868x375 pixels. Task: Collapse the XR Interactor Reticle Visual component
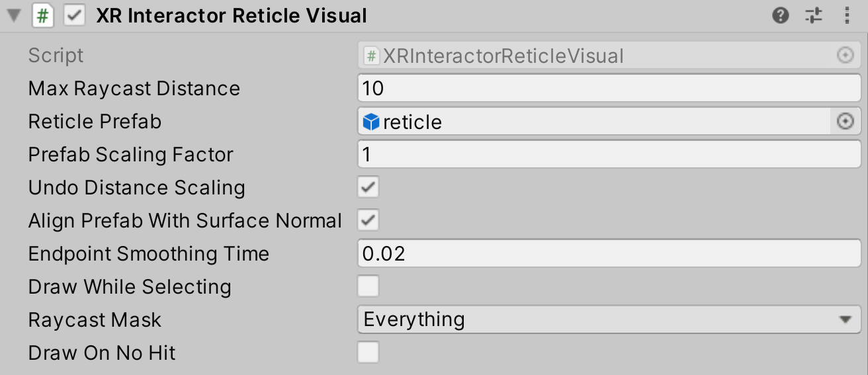click(13, 16)
